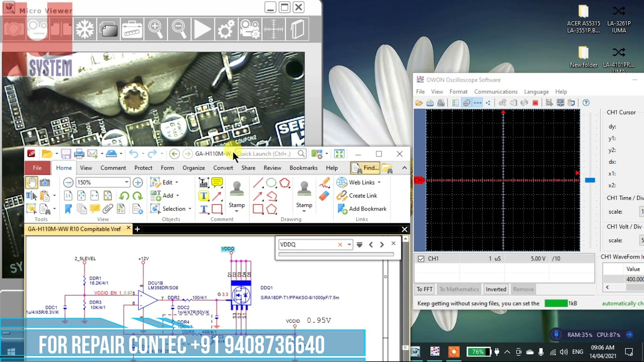Open the File menu in PDF editor
Viewport: 644px width, 362px height.
37,168
